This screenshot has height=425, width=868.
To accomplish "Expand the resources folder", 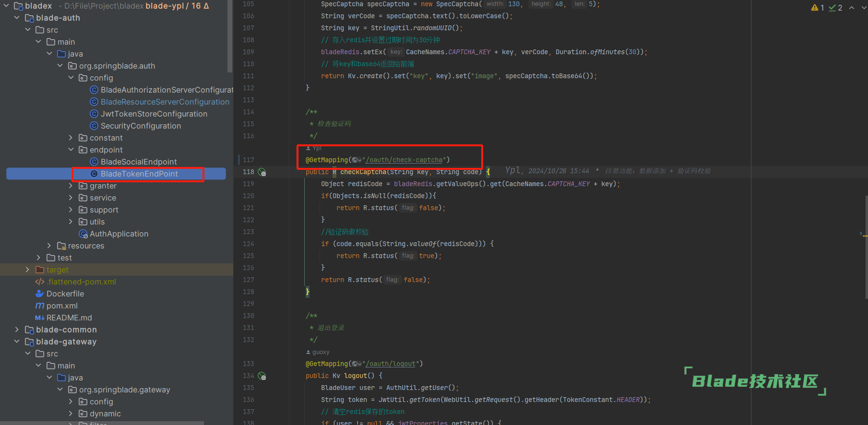I will pyautogui.click(x=49, y=246).
